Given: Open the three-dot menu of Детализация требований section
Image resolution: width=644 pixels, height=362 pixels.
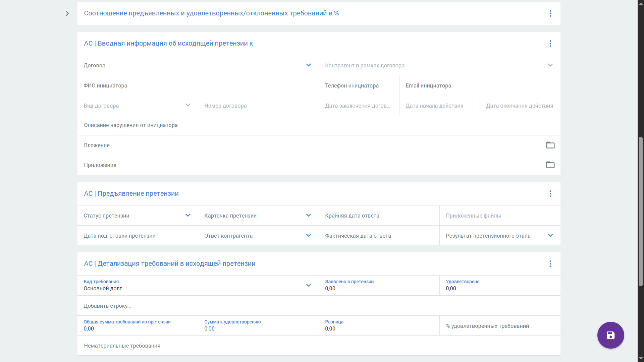Looking at the screenshot, I should tap(550, 264).
